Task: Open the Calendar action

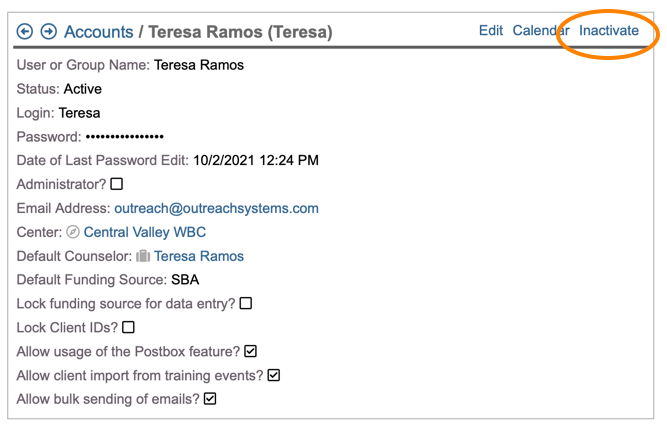Action: (541, 30)
